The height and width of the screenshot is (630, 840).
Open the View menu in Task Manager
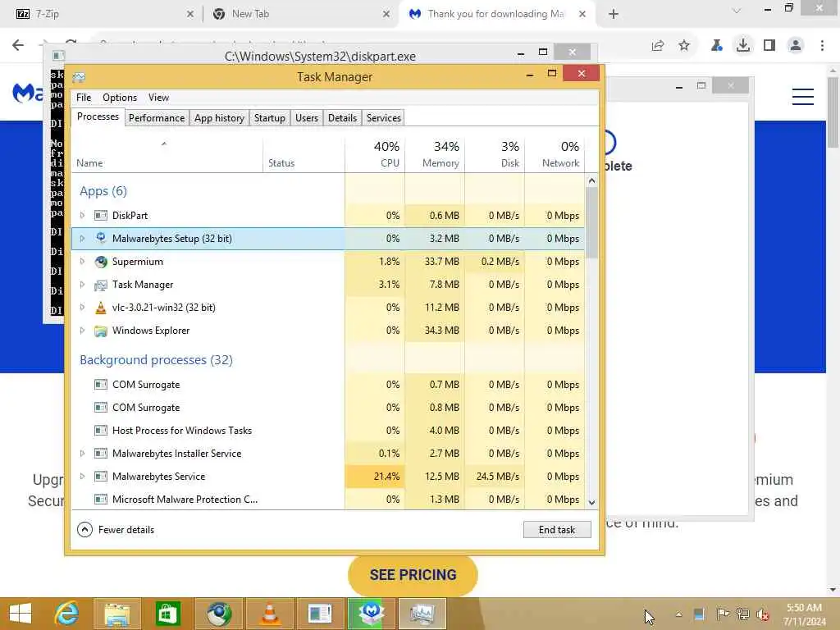coord(158,98)
